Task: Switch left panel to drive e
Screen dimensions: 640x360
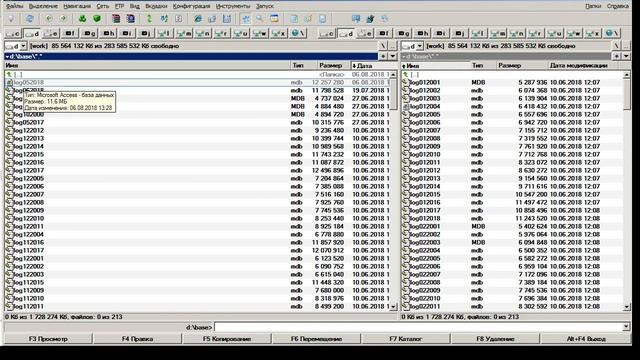Action: coord(51,33)
